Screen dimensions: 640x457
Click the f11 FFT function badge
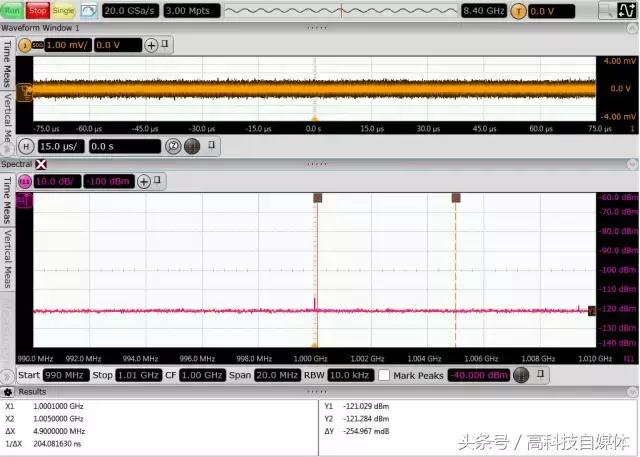pyautogui.click(x=23, y=181)
